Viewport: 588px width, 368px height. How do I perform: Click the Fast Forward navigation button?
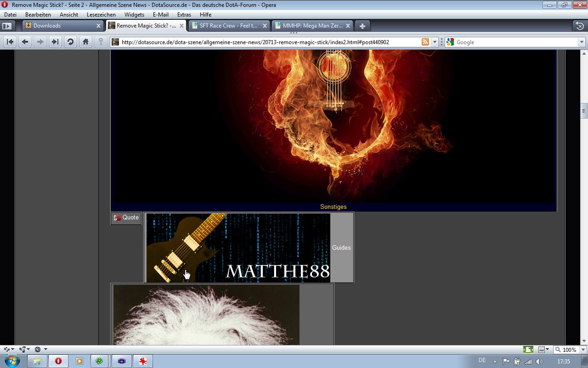55,42
